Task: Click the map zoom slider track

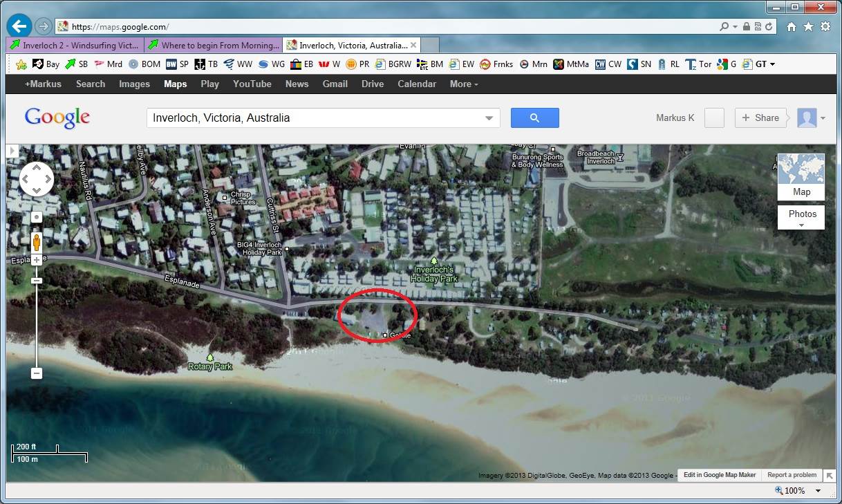Action: tap(37, 325)
